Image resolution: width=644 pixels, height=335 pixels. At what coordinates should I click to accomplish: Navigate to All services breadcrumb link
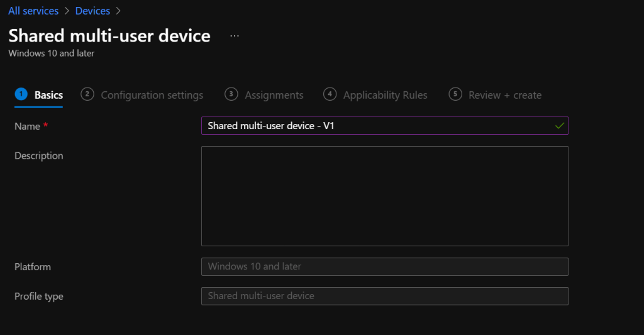(33, 11)
